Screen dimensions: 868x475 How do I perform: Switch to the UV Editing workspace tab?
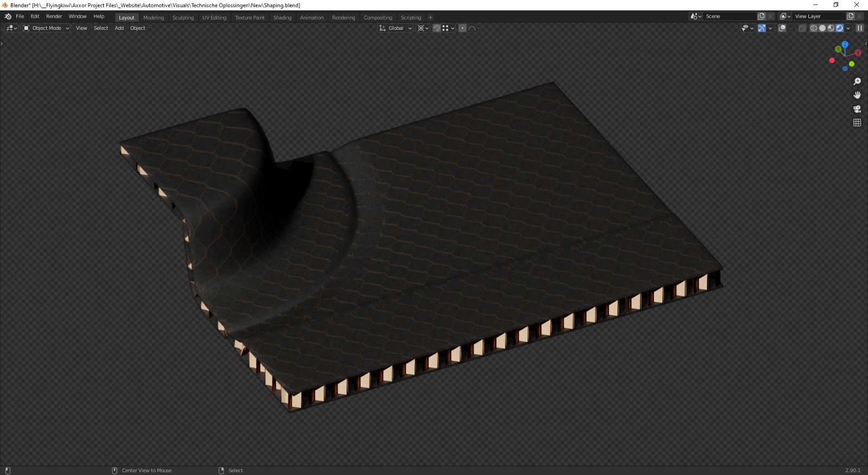click(214, 17)
